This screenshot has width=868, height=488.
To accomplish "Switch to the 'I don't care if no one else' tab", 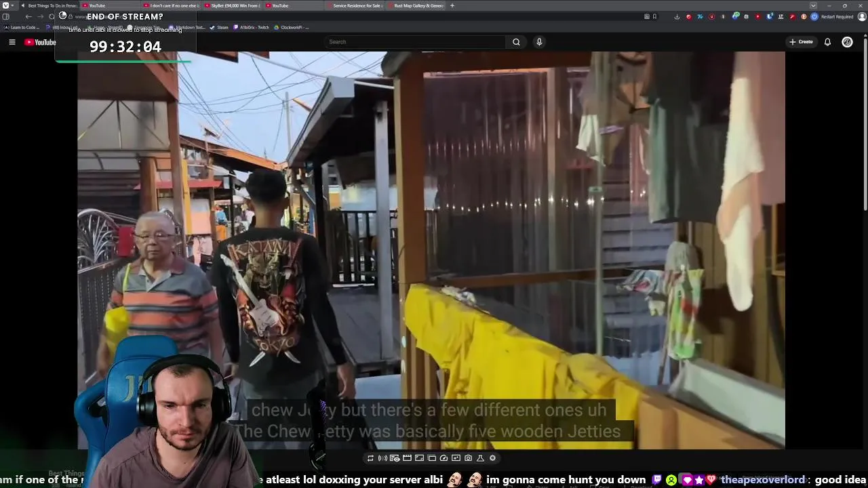I will click(171, 5).
